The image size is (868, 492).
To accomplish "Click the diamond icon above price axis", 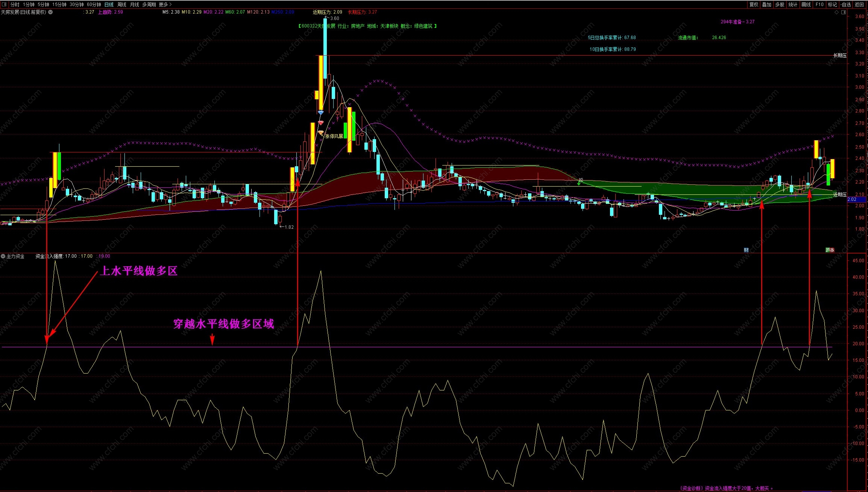I will [836, 12].
